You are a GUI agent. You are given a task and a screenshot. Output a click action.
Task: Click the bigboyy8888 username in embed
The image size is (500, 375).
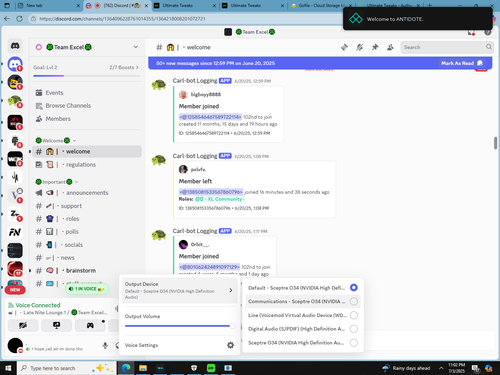tap(206, 94)
